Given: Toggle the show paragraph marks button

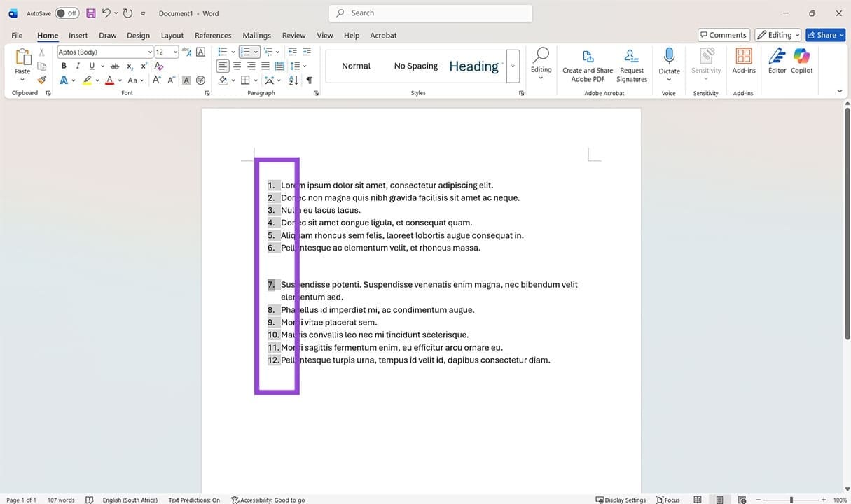Looking at the screenshot, I should (309, 80).
